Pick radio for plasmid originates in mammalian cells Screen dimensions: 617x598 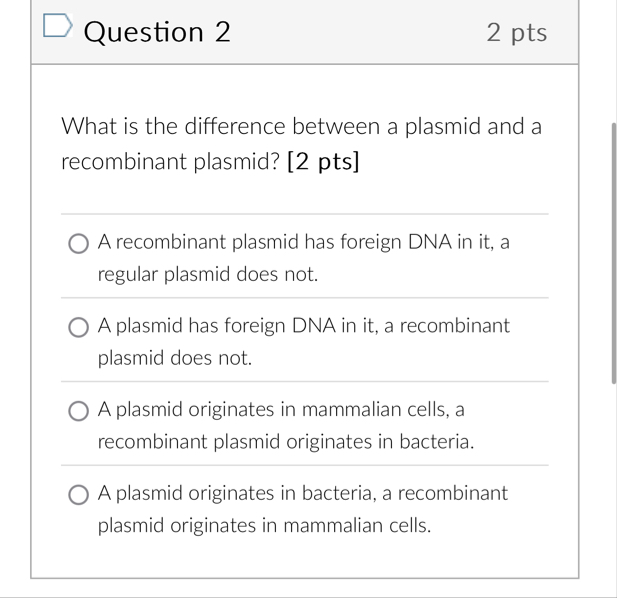pos(78,411)
